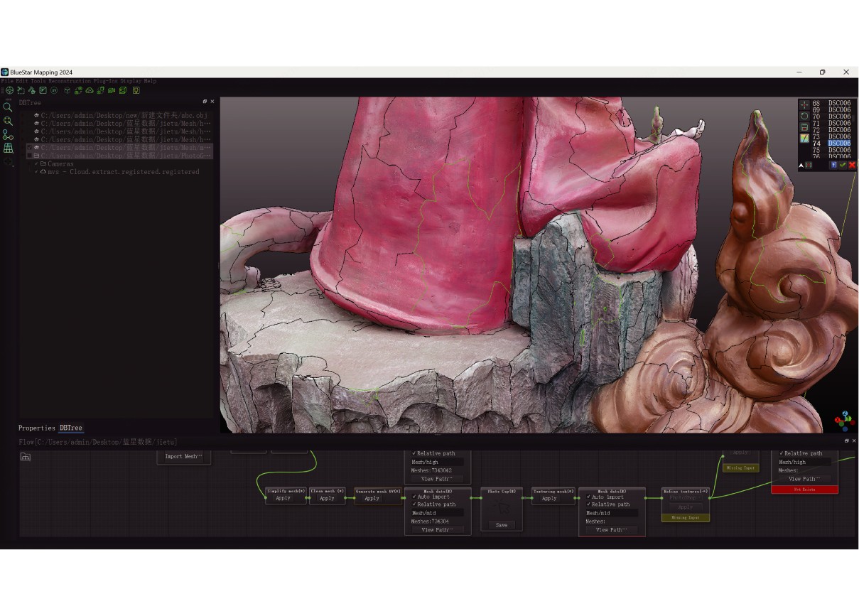This screenshot has height=616, width=859.
Task: Click the photo image icon in the toolbar
Action: click(x=123, y=90)
